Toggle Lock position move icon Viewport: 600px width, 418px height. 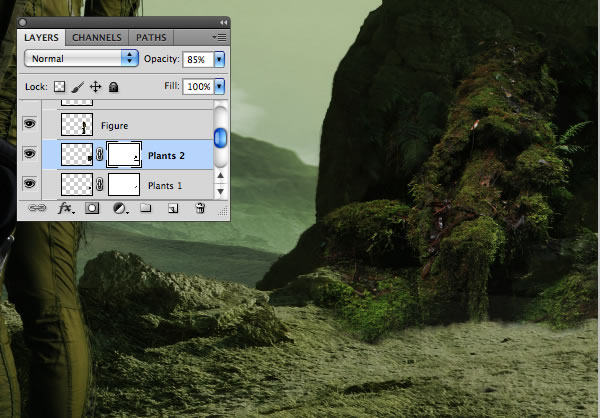96,87
